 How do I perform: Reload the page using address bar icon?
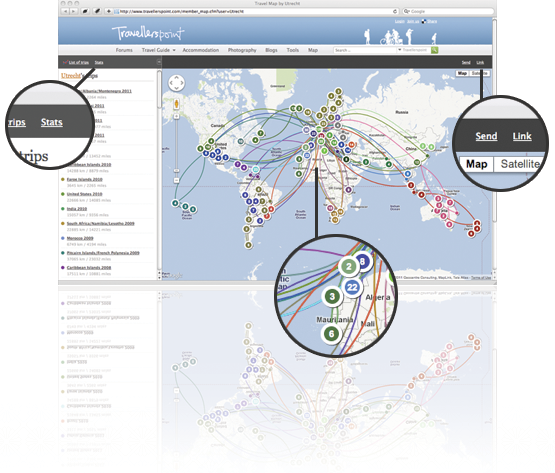[395, 11]
